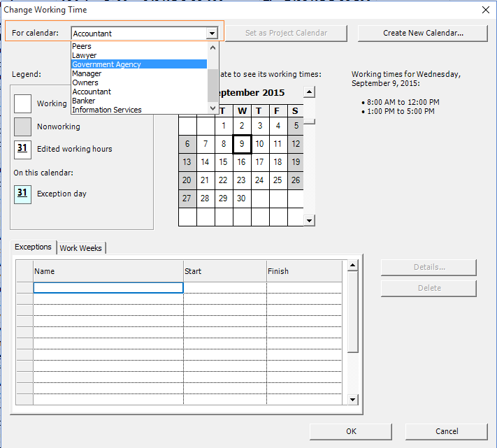Switch to the Exceptions tab
This screenshot has height=448, width=497.
[33, 247]
